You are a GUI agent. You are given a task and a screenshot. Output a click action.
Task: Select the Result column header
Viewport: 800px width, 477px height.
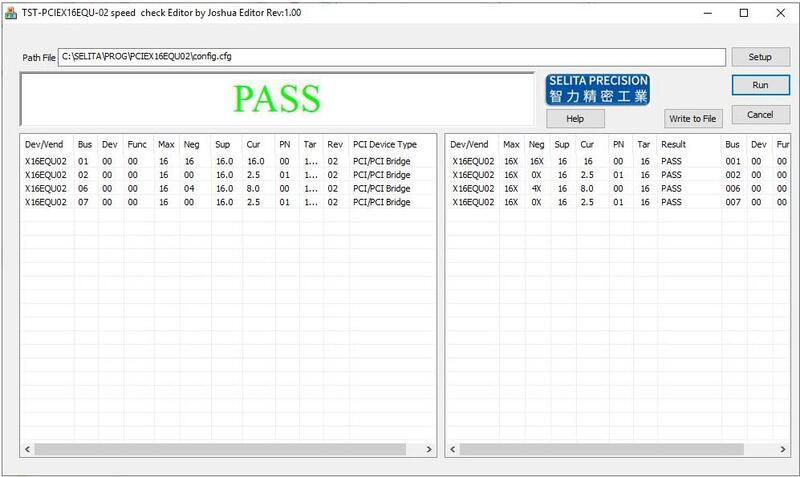673,145
